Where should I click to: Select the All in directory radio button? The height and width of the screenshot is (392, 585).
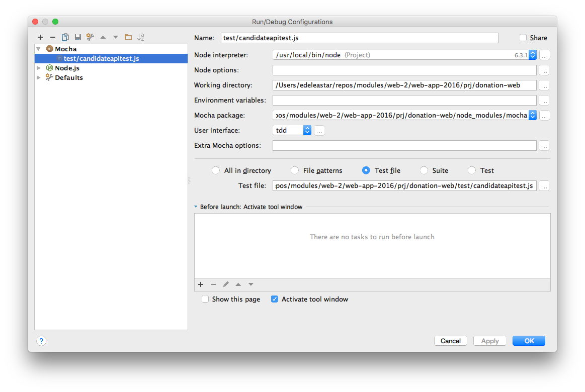(x=216, y=170)
